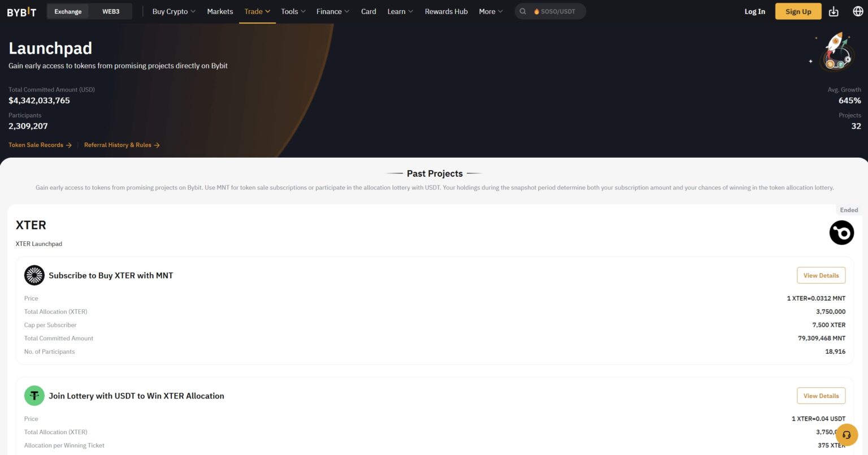
Task: Go to Rewards Hub
Action: pyautogui.click(x=446, y=11)
